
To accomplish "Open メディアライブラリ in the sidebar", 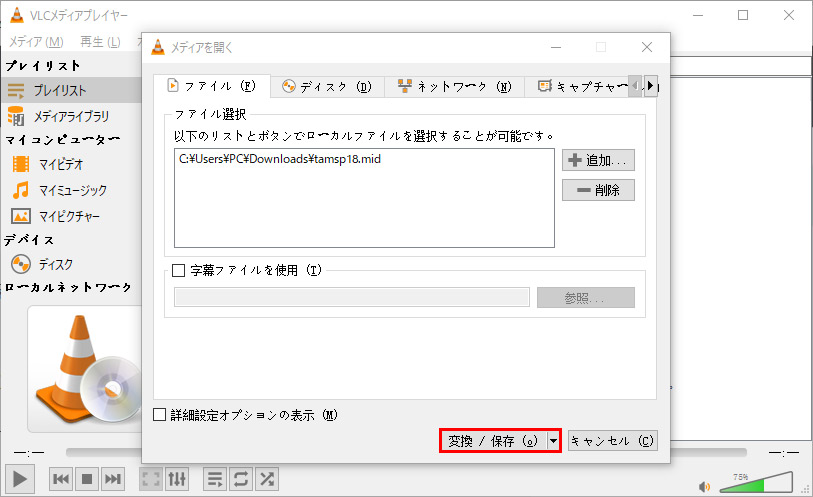I will pyautogui.click(x=71, y=116).
